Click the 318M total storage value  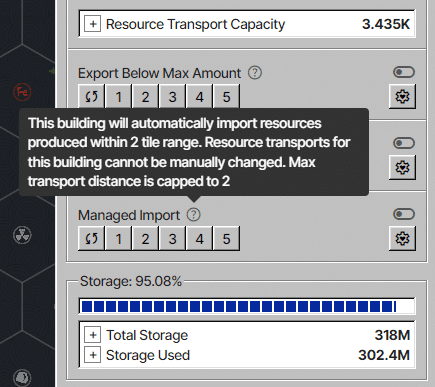[392, 335]
